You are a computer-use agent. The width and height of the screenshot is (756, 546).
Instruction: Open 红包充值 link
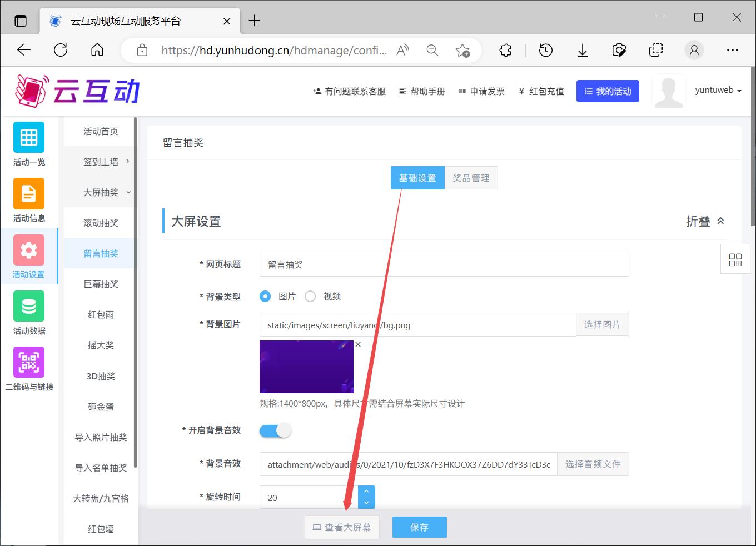[541, 91]
